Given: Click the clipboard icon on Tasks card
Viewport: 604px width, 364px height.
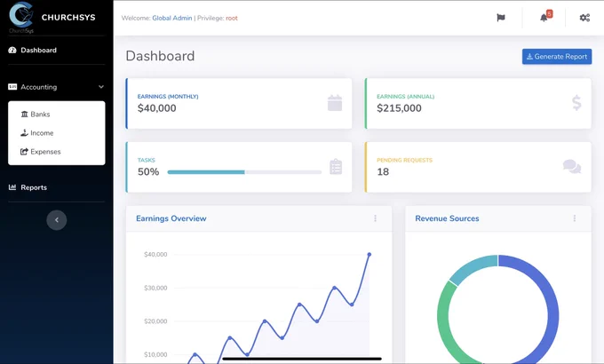Looking at the screenshot, I should pyautogui.click(x=336, y=167).
